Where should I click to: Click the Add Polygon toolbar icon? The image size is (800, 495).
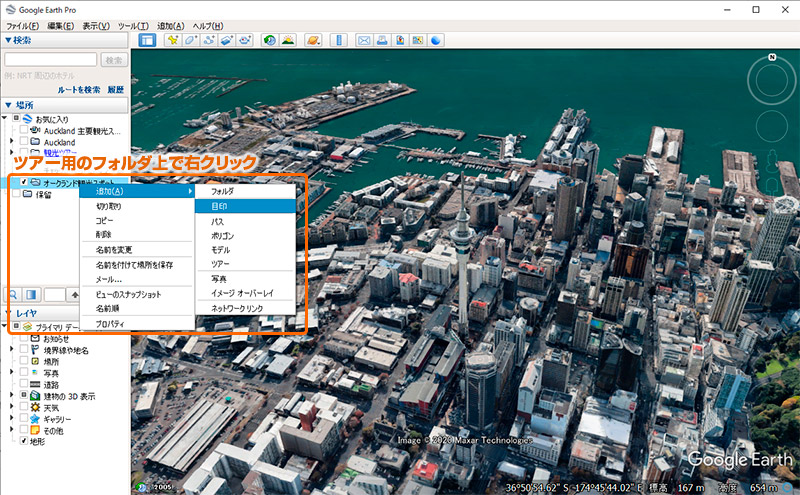[x=191, y=40]
